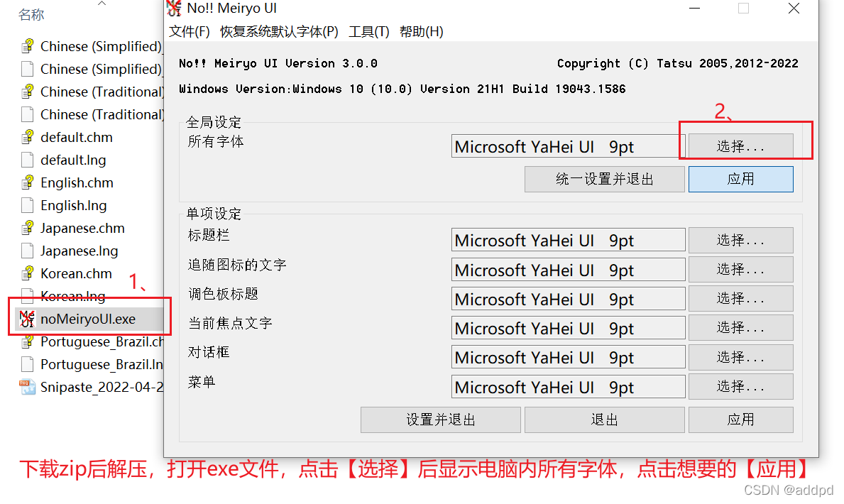Click the No!! Meiryo UI title bar icon
The image size is (844, 504).
(174, 8)
